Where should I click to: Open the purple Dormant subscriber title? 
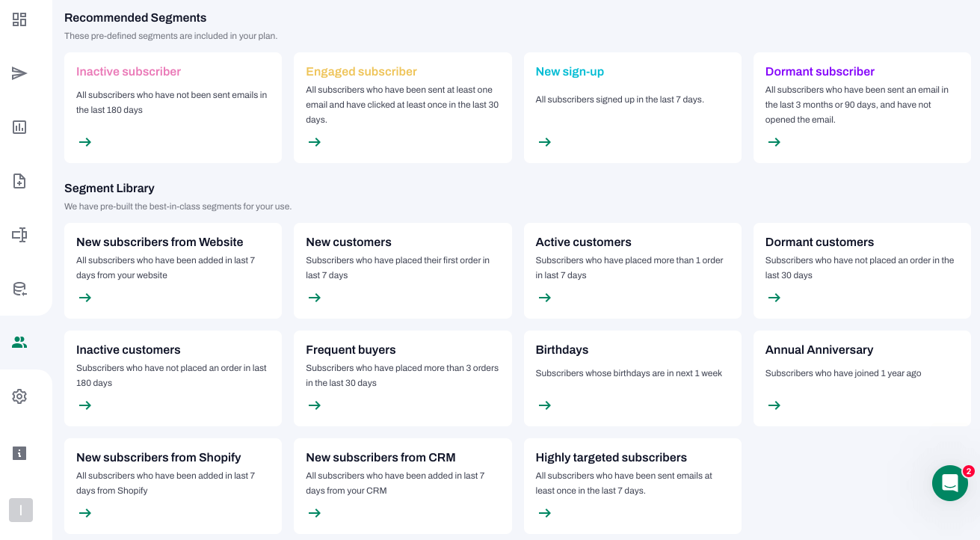point(820,72)
